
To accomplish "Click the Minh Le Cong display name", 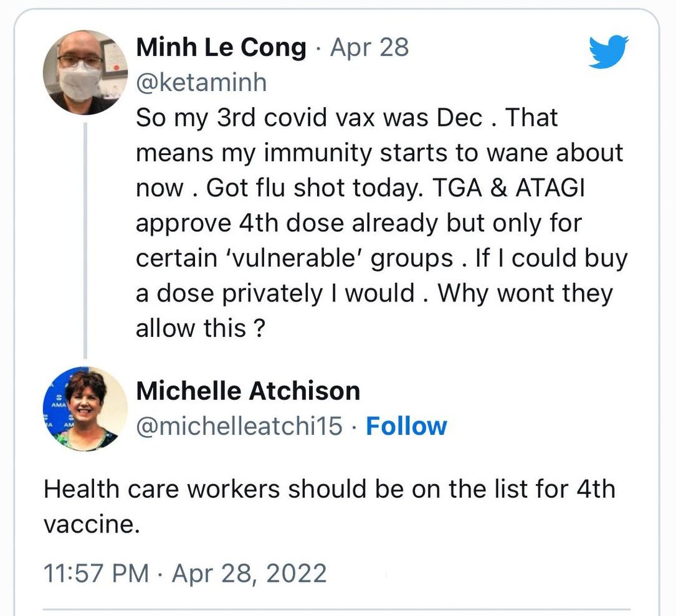I will click(x=221, y=47).
